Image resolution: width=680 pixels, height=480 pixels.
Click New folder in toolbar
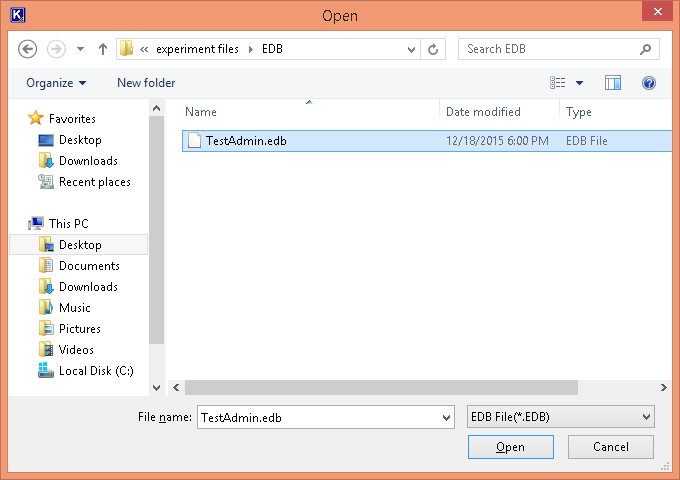[146, 83]
